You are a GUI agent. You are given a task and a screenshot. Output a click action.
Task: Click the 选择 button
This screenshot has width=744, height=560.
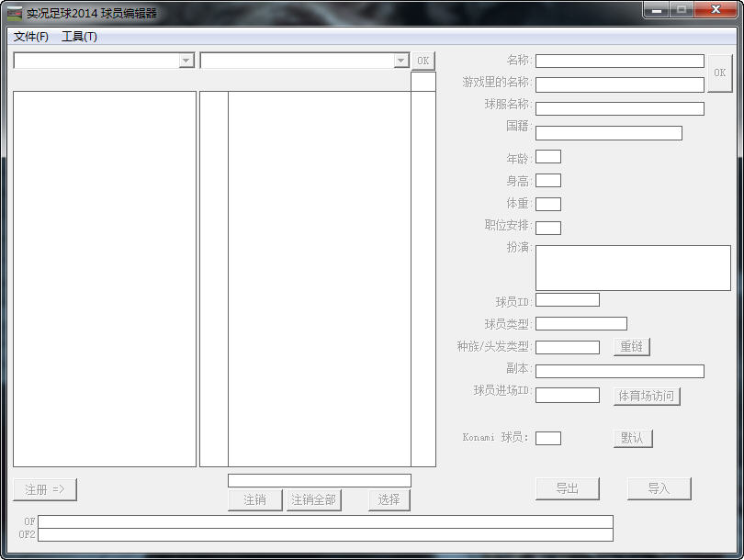pos(389,499)
